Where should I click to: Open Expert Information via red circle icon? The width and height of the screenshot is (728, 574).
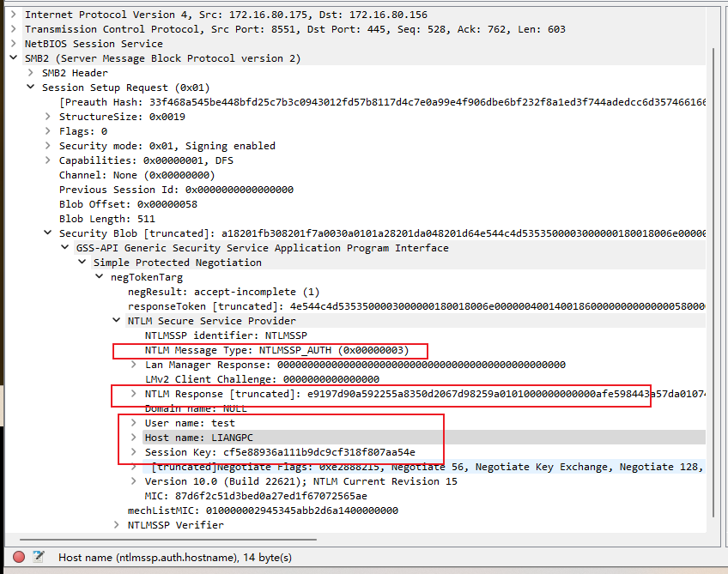point(19,557)
